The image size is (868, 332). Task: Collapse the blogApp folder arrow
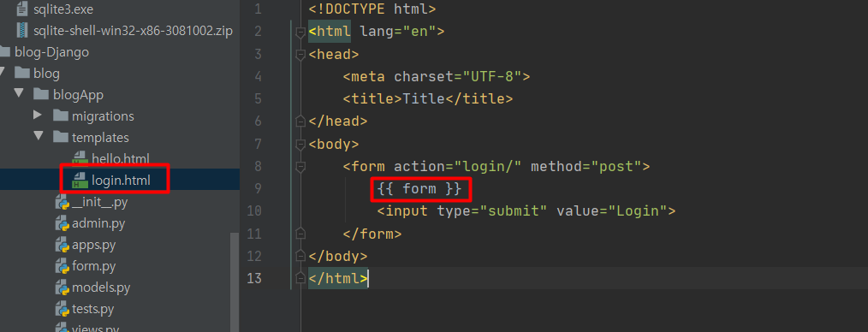(x=18, y=94)
